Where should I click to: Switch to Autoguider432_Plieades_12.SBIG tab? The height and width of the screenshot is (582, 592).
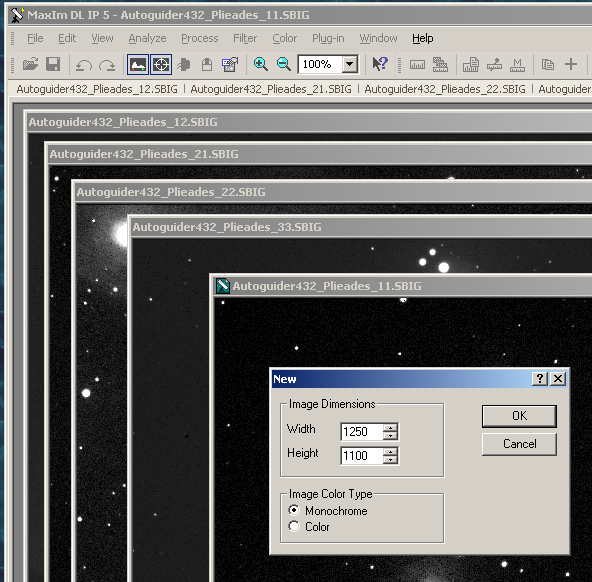click(x=97, y=89)
